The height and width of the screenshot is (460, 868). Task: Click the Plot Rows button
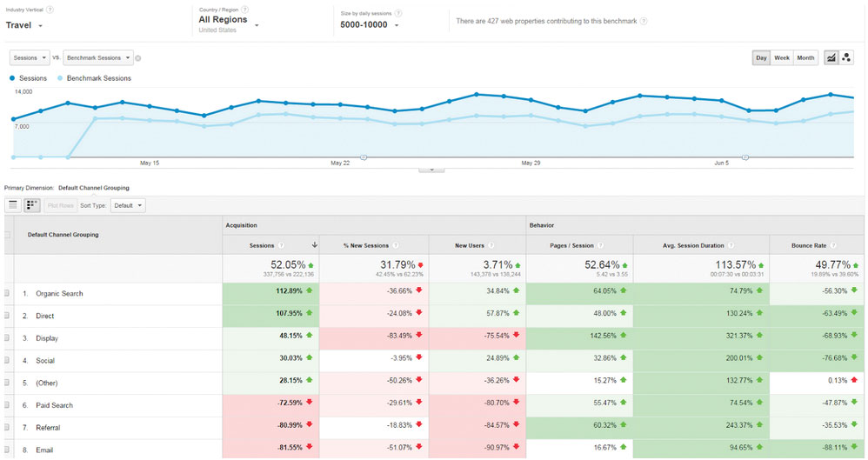(60, 205)
